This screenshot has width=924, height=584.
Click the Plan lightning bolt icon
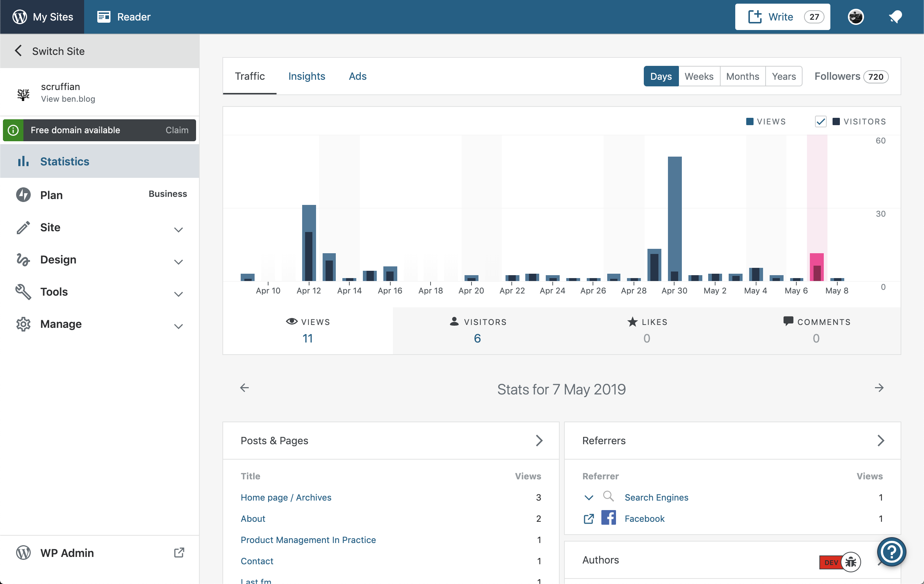pyautogui.click(x=23, y=195)
